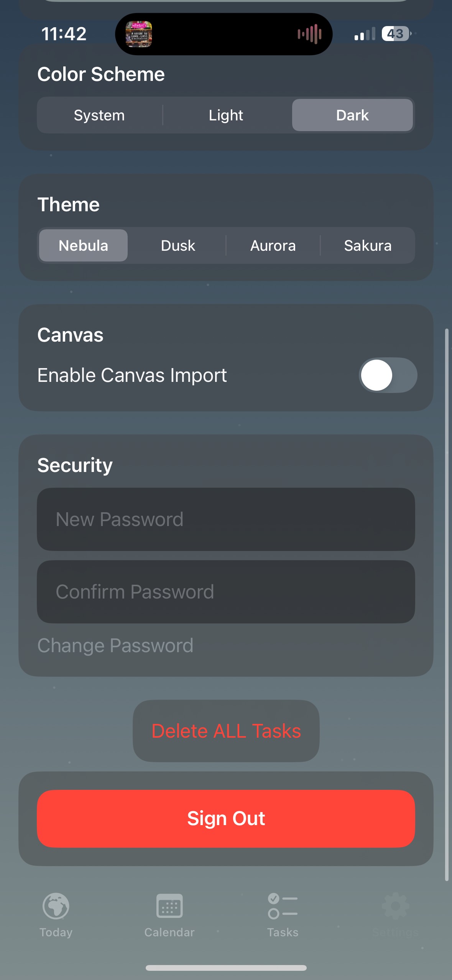Pick the Aurora theme

[273, 245]
